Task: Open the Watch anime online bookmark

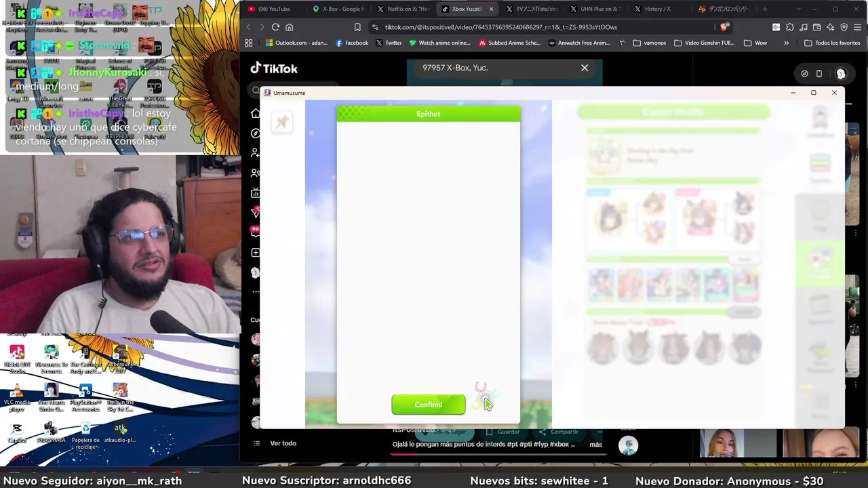Action: pyautogui.click(x=439, y=43)
